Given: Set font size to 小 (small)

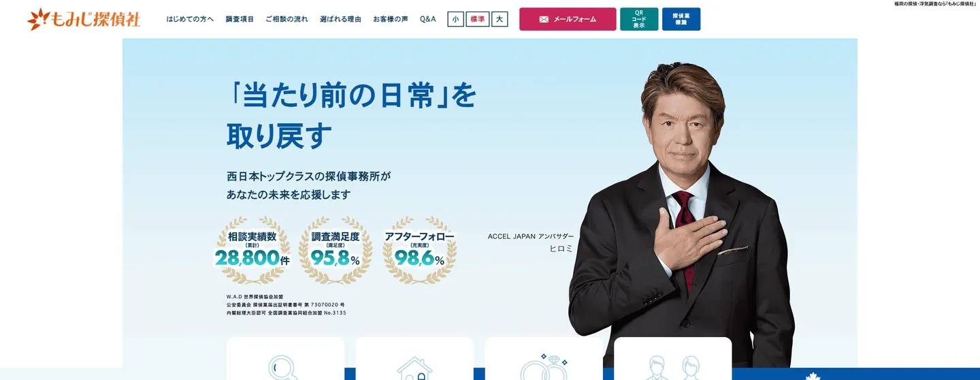Looking at the screenshot, I should [455, 19].
